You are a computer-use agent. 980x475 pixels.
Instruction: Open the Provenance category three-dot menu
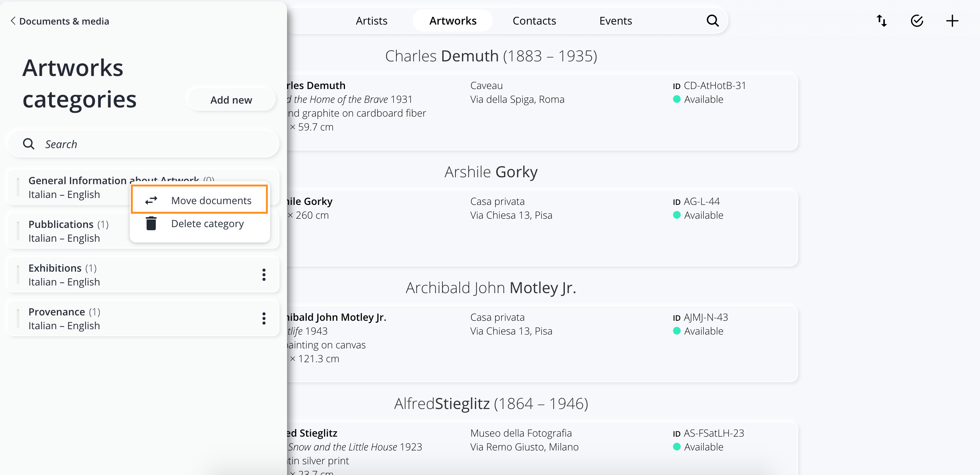click(264, 318)
